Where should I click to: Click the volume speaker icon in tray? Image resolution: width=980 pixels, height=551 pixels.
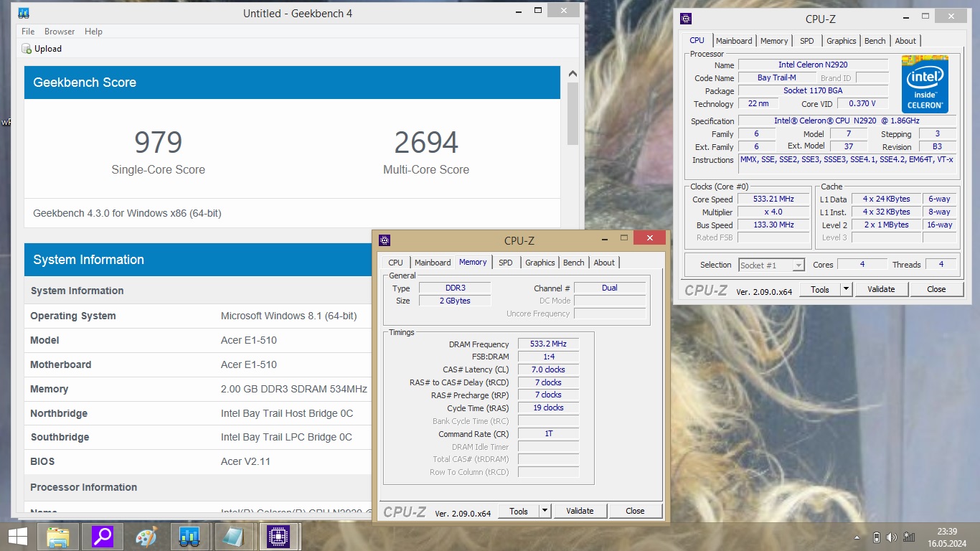[x=892, y=537]
